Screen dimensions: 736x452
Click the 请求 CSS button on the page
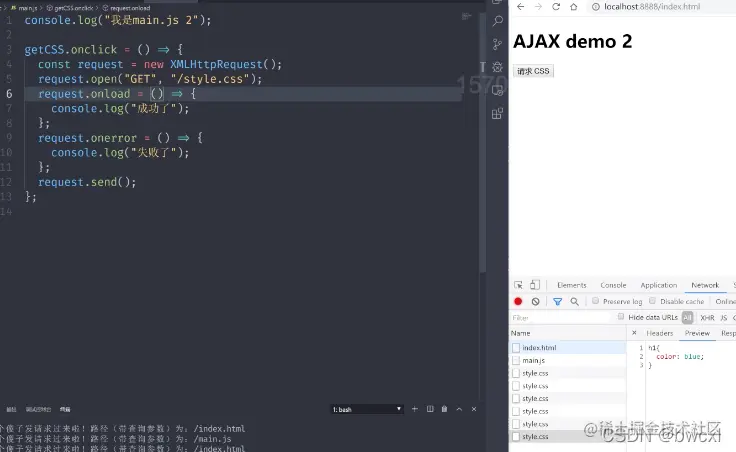[533, 71]
